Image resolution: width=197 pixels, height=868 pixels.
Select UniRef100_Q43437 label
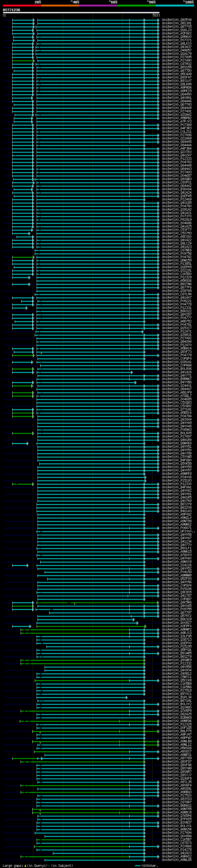click(x=177, y=47)
